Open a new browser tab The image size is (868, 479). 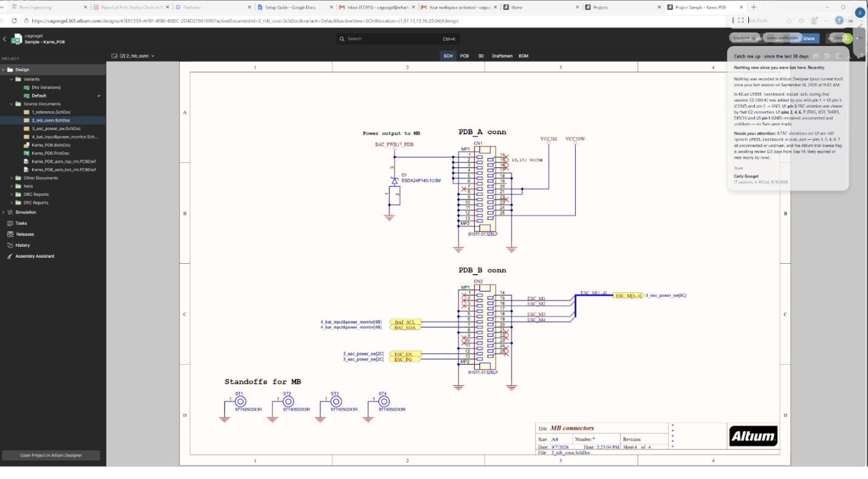tap(754, 7)
